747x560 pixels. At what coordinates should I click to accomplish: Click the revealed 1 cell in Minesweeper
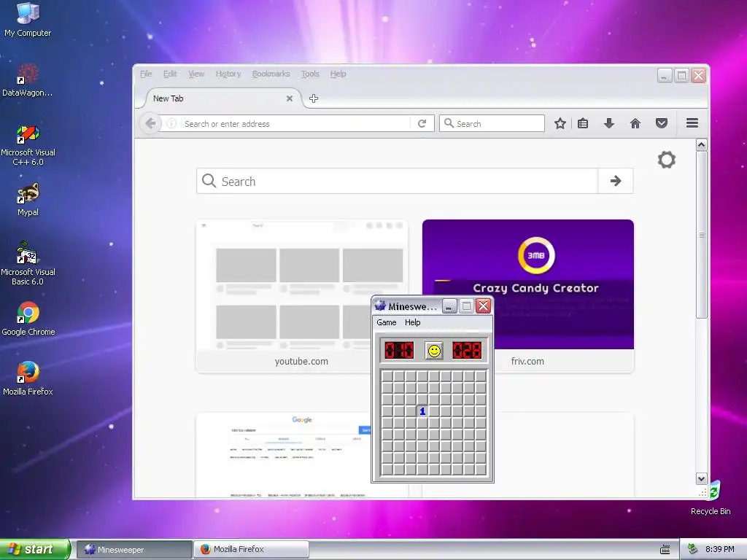[422, 411]
